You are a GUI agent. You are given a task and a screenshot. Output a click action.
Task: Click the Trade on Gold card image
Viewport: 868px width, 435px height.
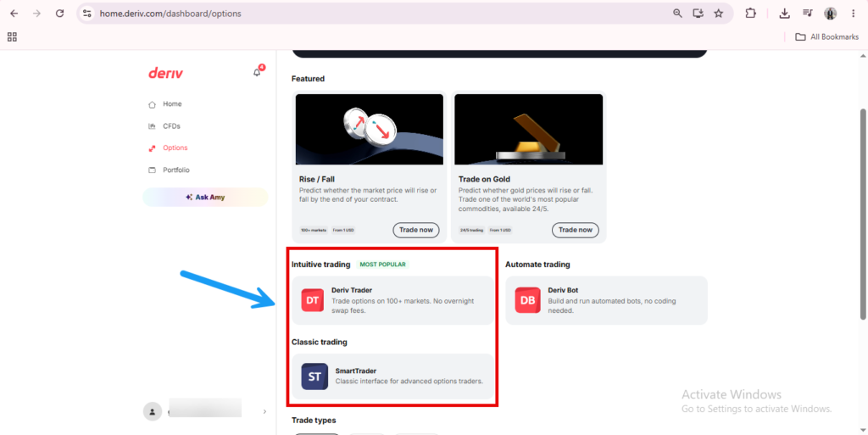tap(529, 129)
